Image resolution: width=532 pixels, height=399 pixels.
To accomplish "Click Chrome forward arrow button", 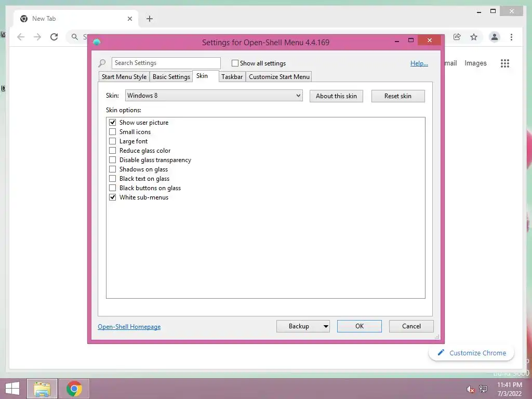I will pyautogui.click(x=37, y=37).
